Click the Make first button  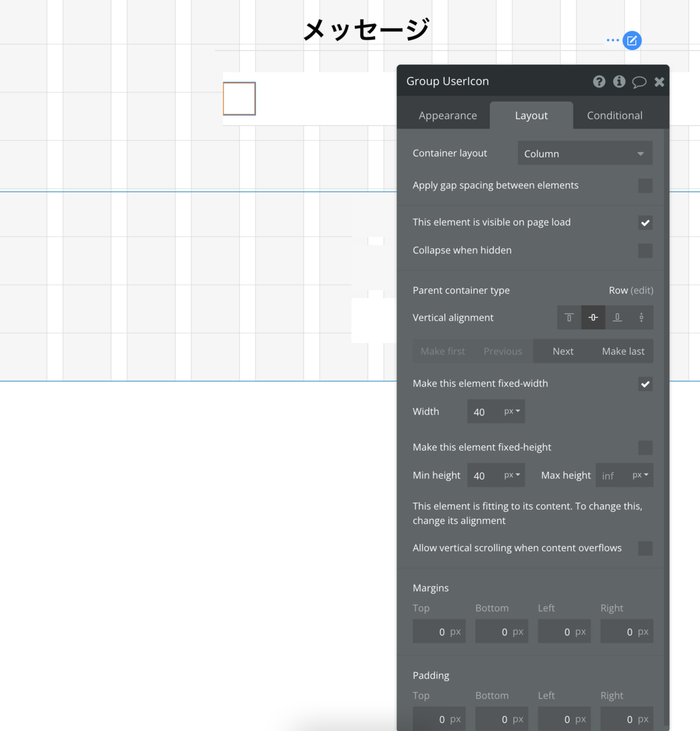pos(443,351)
